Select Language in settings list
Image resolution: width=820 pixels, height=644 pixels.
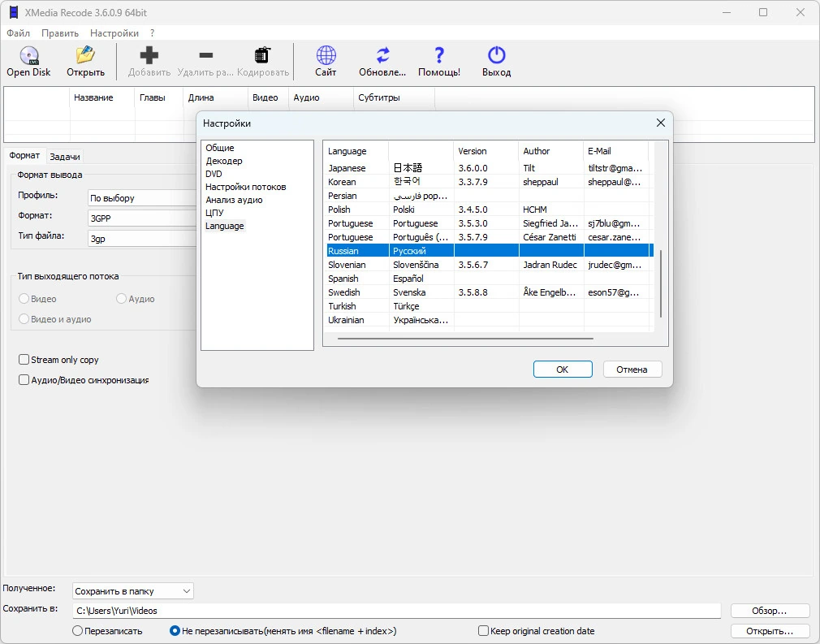point(224,226)
